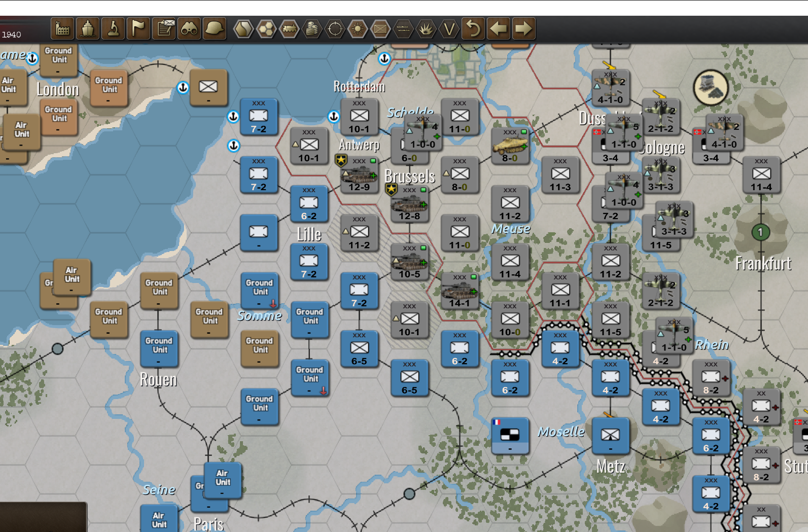Viewport: 808px width, 532px height.
Task: Click the Rouen city label
Action: click(x=158, y=379)
